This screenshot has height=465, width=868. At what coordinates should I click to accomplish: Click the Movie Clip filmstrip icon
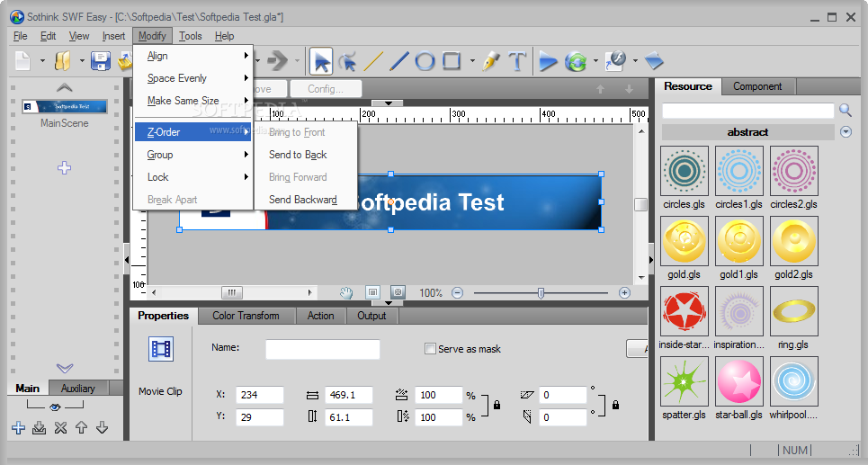click(161, 349)
